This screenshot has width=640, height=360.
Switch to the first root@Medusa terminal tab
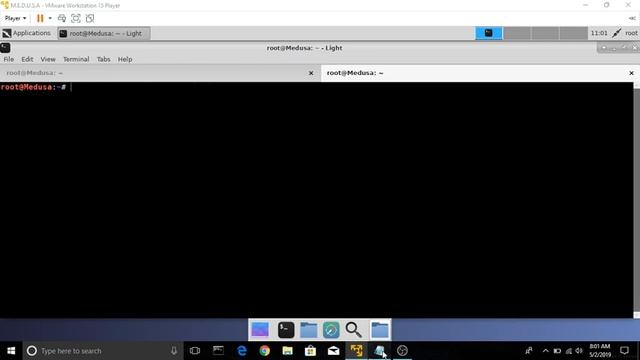160,73
